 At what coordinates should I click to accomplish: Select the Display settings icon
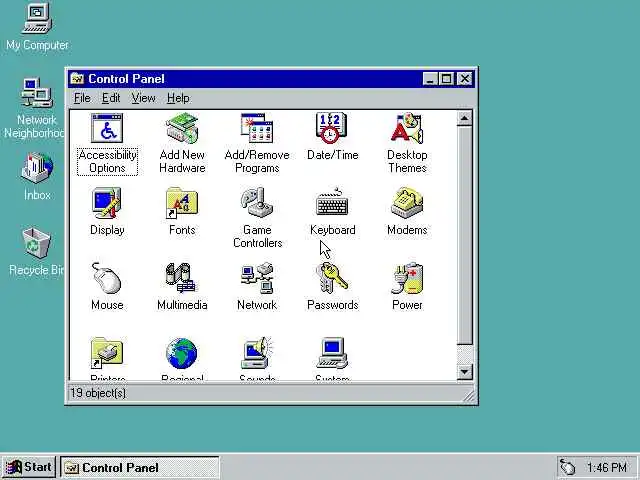click(x=107, y=203)
